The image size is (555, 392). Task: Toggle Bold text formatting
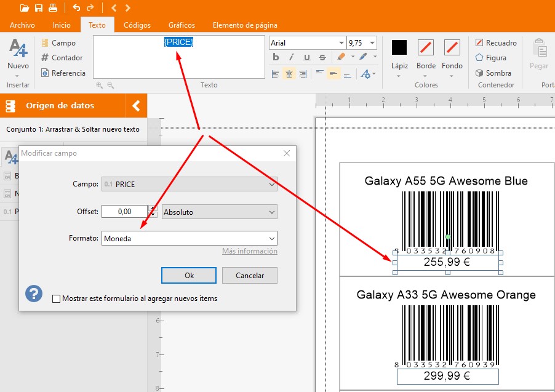pyautogui.click(x=276, y=57)
